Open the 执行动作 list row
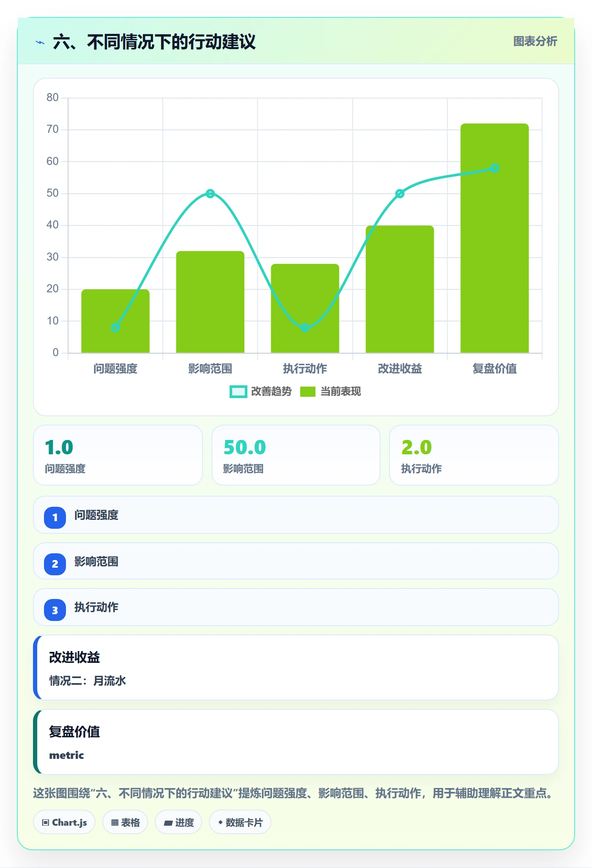Screen dimensions: 592x868 tap(296, 607)
